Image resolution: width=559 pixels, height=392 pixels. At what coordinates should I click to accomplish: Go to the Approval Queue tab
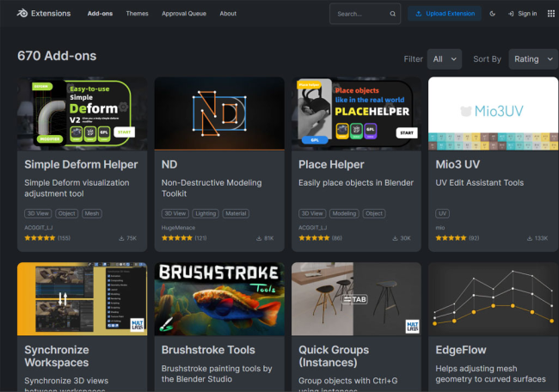point(183,14)
